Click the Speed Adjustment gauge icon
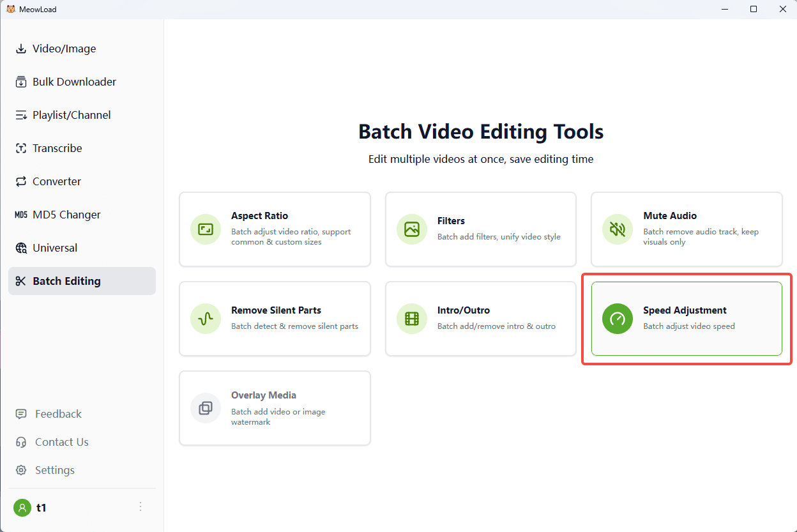797x532 pixels. (618, 319)
